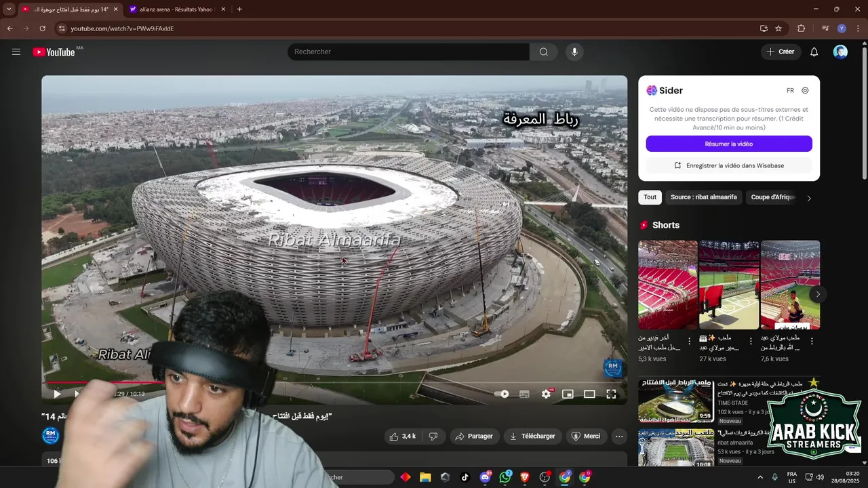Click the search magnifier button
The width and height of the screenshot is (868, 488).
click(544, 52)
